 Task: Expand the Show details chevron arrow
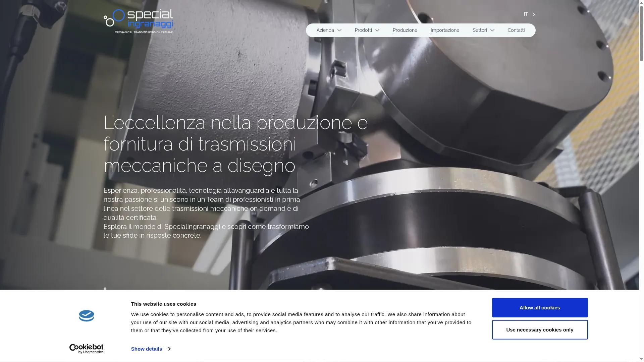169,349
